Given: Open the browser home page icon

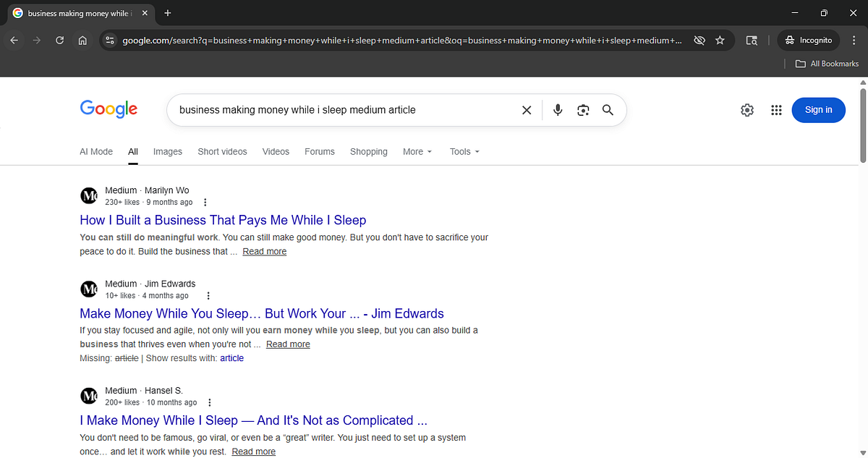Looking at the screenshot, I should (82, 41).
